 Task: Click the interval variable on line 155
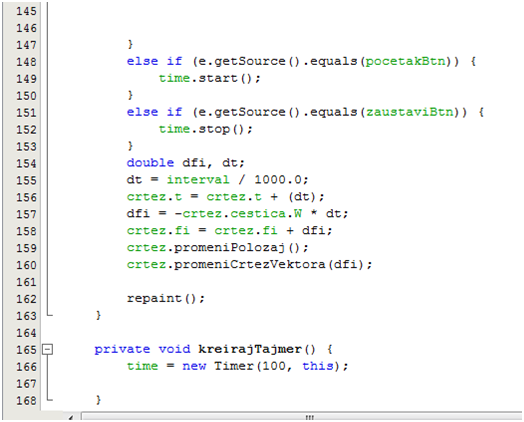198,180
